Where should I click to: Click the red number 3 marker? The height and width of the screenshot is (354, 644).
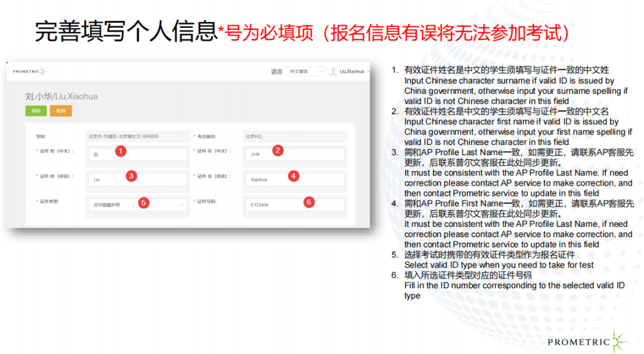pyautogui.click(x=131, y=176)
